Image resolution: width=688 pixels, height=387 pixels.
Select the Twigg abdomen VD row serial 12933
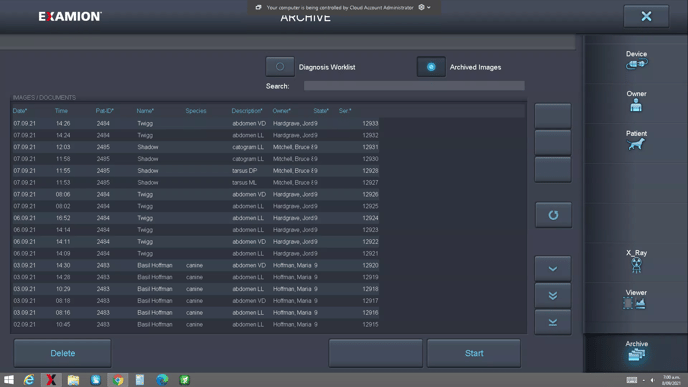coord(196,124)
